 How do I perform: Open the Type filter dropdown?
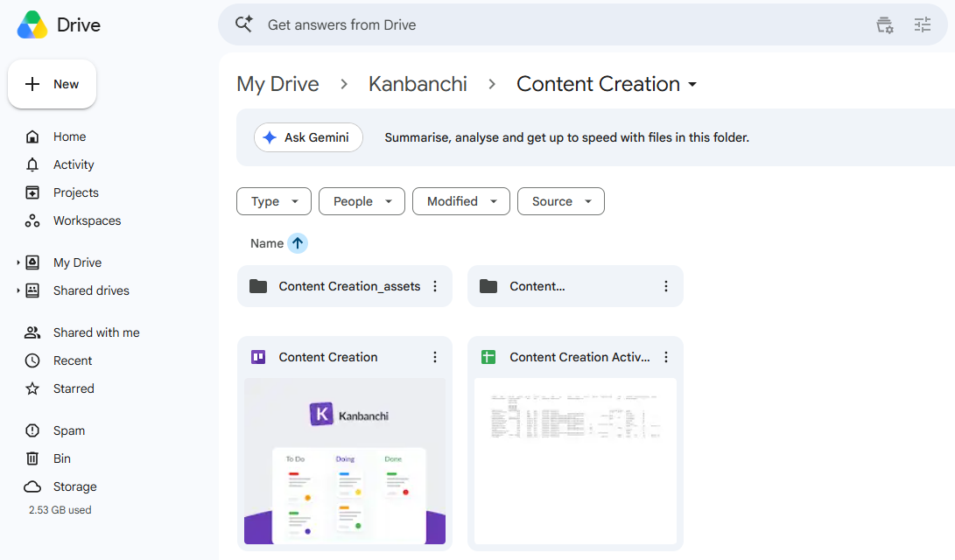[274, 201]
